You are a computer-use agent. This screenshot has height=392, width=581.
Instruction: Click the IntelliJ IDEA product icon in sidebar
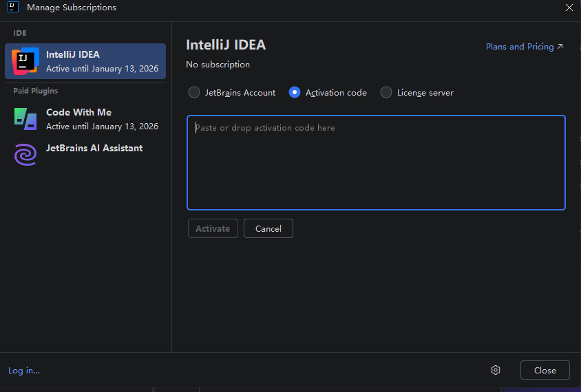pyautogui.click(x=25, y=61)
